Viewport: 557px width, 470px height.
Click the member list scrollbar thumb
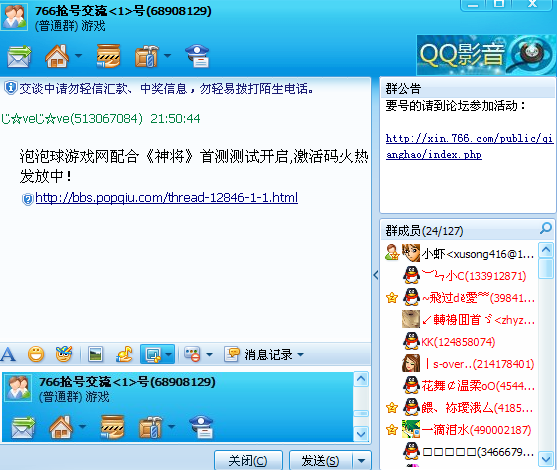pyautogui.click(x=546, y=269)
